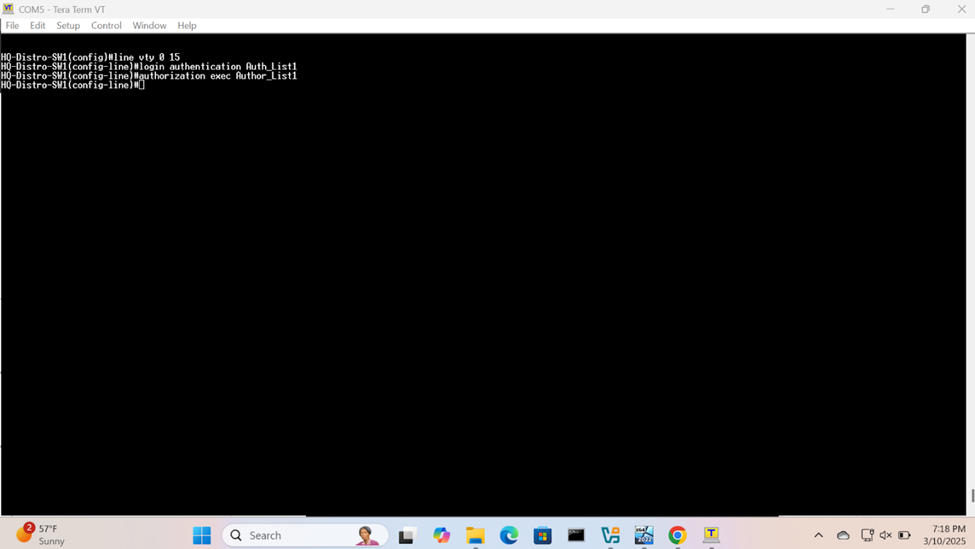Click the network display tray icon
Image resolution: width=975 pixels, height=549 pixels.
pos(867,535)
